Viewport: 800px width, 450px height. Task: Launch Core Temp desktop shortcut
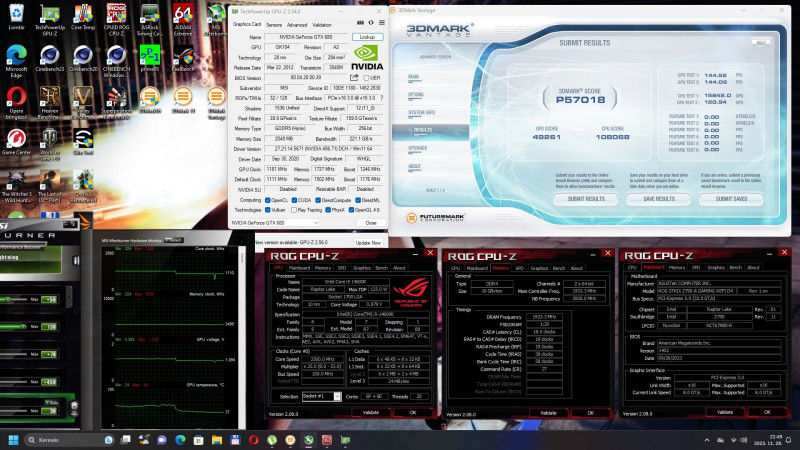[x=83, y=16]
